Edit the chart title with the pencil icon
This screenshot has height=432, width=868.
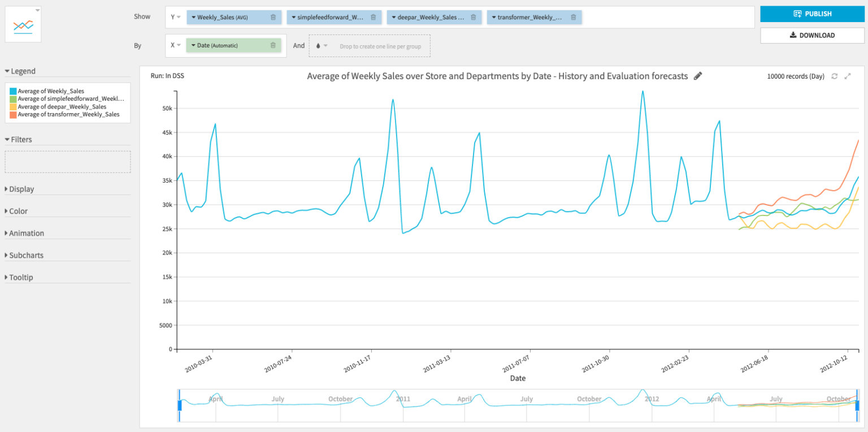click(x=698, y=76)
